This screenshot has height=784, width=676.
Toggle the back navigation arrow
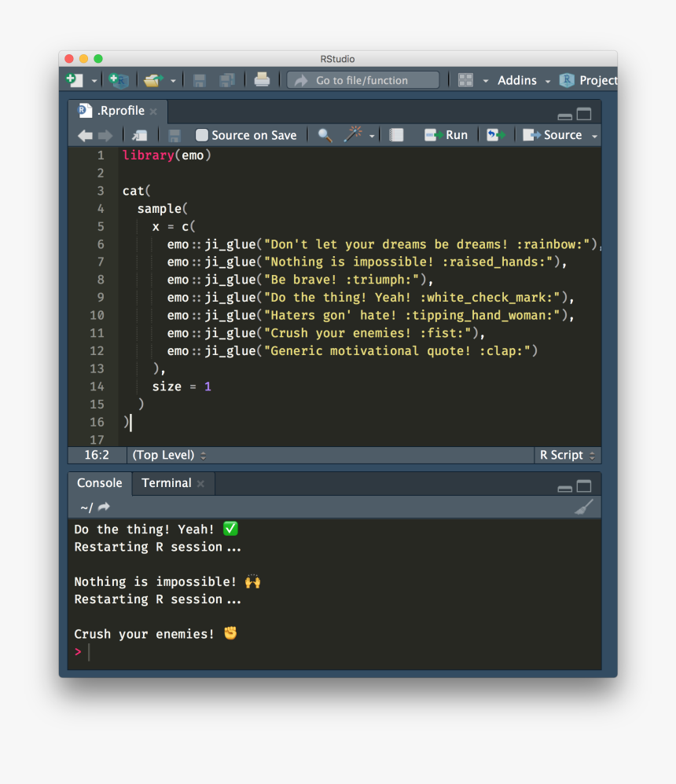[85, 134]
